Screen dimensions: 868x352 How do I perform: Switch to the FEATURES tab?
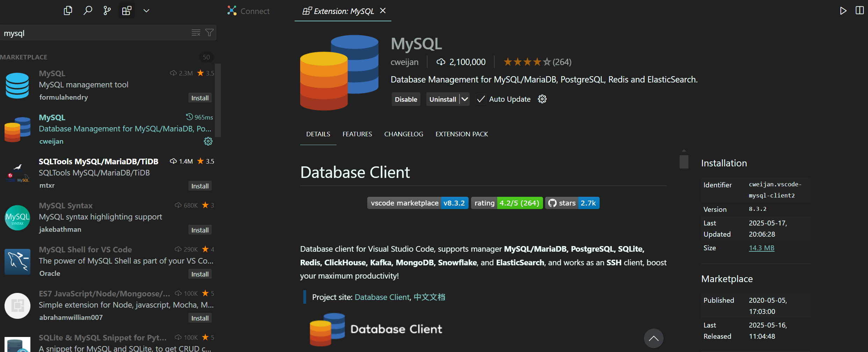pos(357,134)
